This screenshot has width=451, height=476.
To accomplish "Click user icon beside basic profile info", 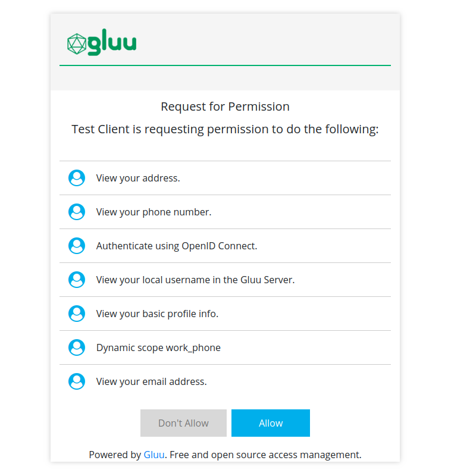I will pos(77,314).
